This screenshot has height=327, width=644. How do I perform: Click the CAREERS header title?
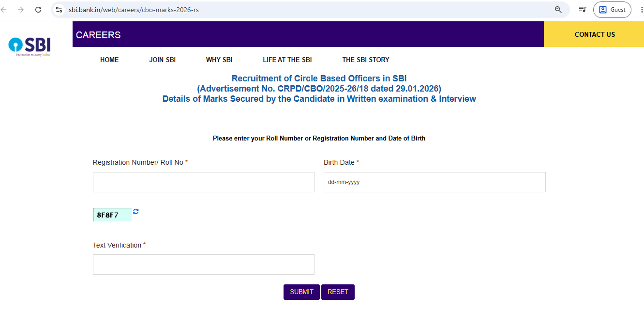[98, 35]
